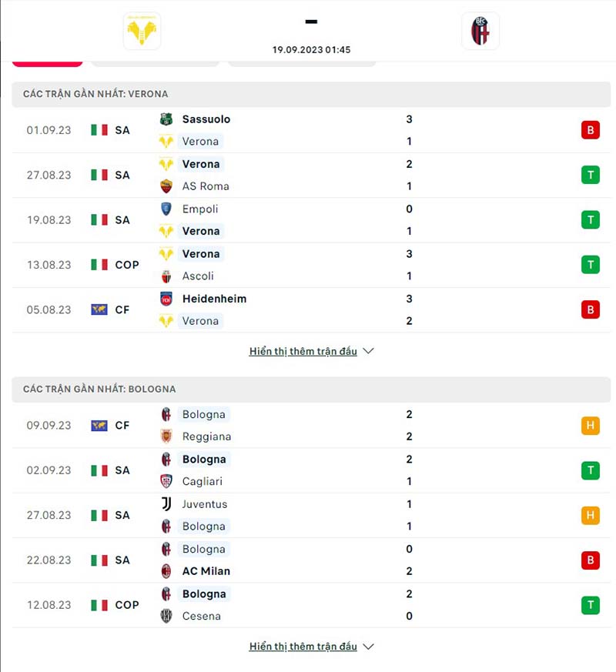The width and height of the screenshot is (616, 672).
Task: Open the chevron next to Bologna's match list
Action: pos(368,647)
